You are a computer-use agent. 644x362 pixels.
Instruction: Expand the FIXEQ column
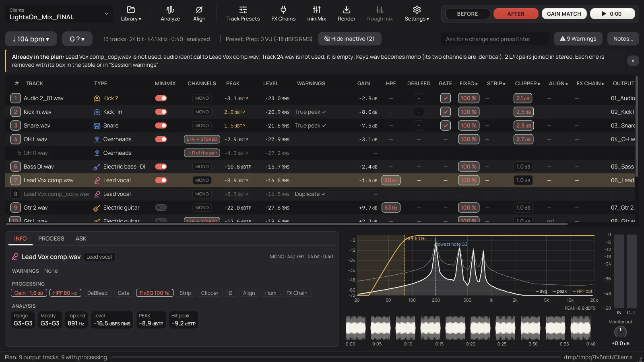469,84
